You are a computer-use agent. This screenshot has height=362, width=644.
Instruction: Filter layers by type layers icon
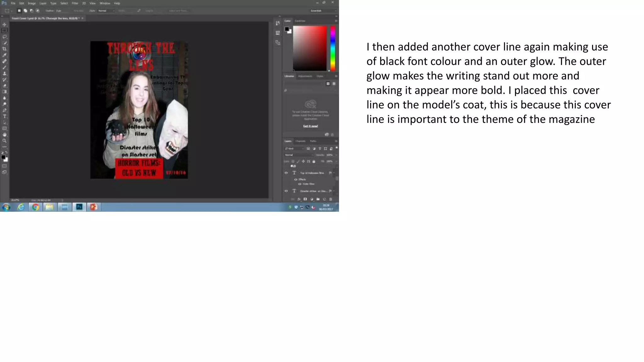click(x=319, y=149)
